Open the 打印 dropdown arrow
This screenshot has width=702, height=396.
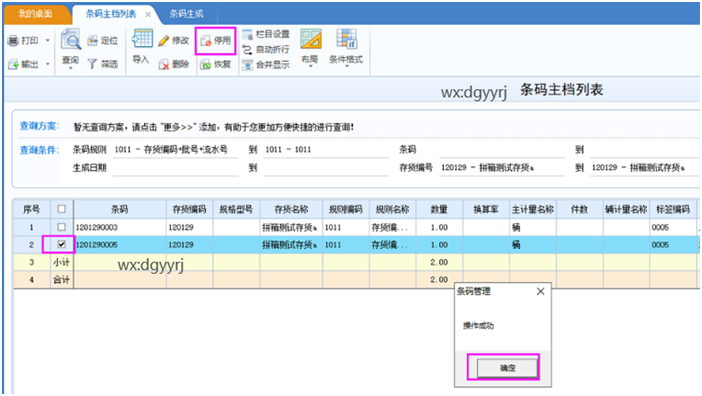[x=47, y=41]
